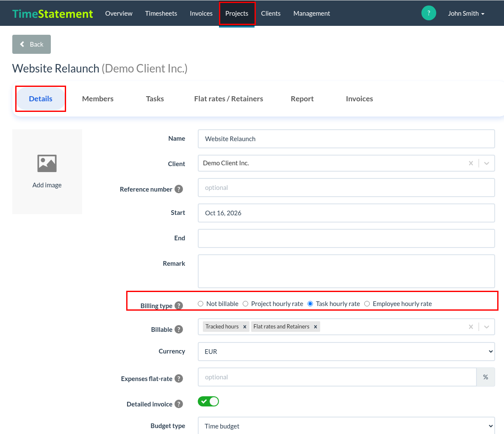The width and height of the screenshot is (504, 434).
Task: Select the Not billable radio option
Action: tap(201, 304)
